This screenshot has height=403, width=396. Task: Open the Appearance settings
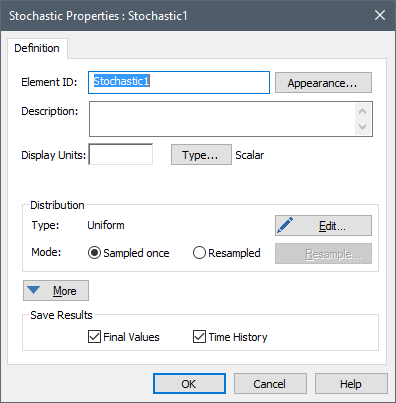tap(323, 83)
